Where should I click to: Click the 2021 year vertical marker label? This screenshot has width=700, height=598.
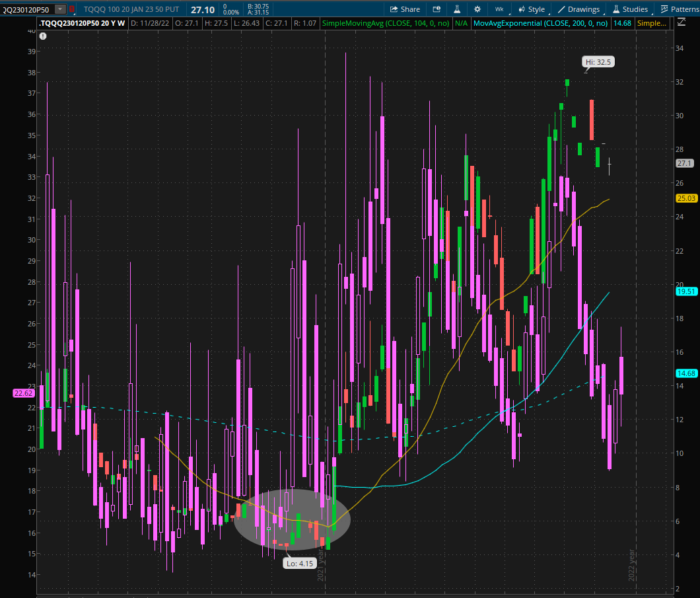click(x=320, y=565)
